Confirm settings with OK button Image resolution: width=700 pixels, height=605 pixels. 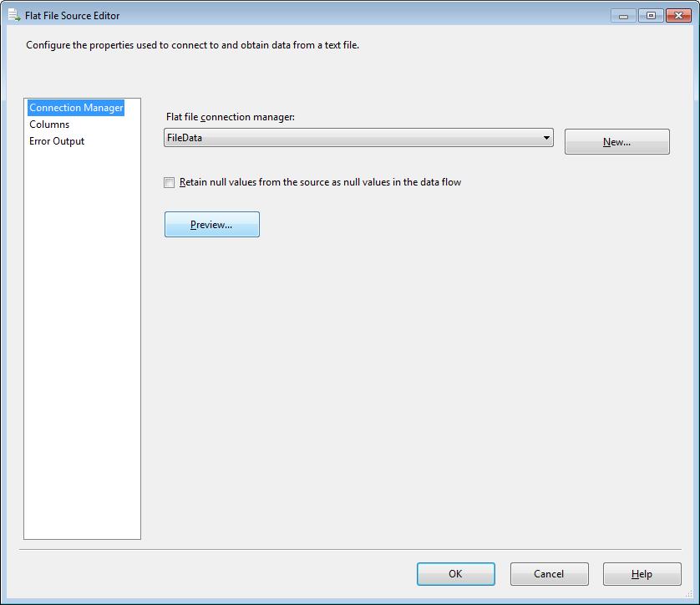click(x=456, y=574)
